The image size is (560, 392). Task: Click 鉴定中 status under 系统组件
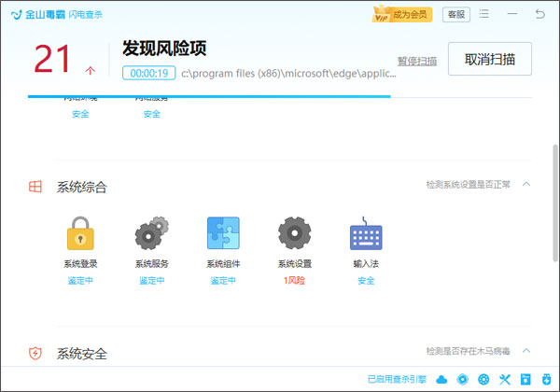tap(223, 281)
